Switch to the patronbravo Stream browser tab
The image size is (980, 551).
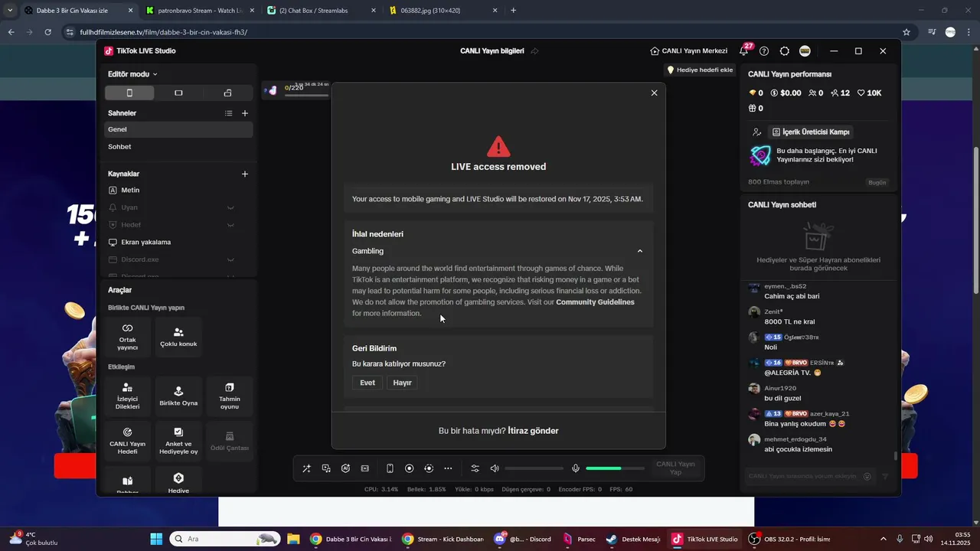(x=199, y=11)
